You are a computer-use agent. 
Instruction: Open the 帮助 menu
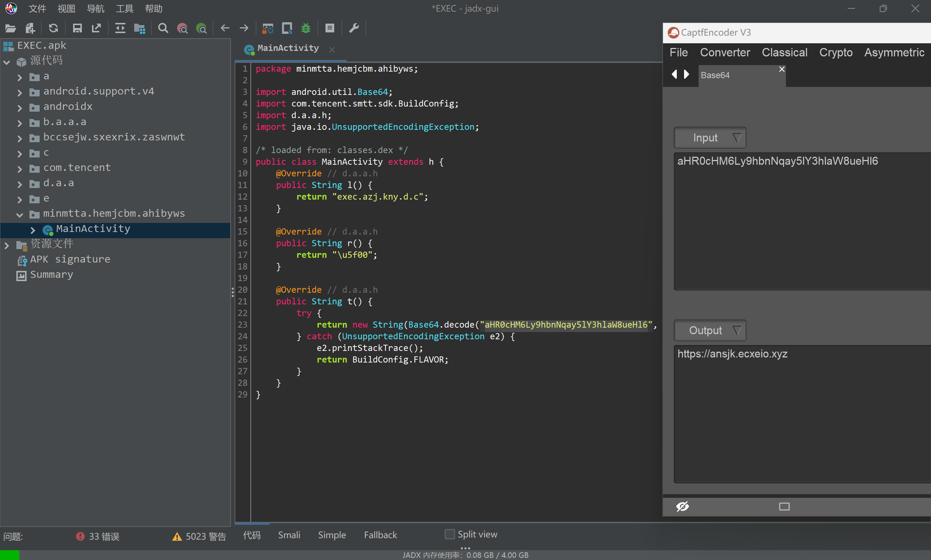pyautogui.click(x=153, y=8)
